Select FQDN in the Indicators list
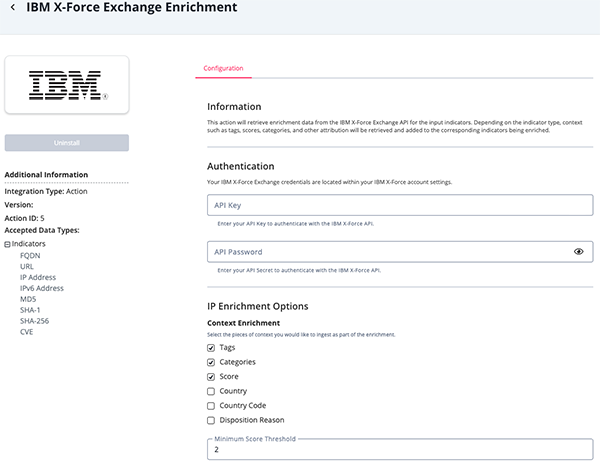The width and height of the screenshot is (600, 463). [30, 256]
